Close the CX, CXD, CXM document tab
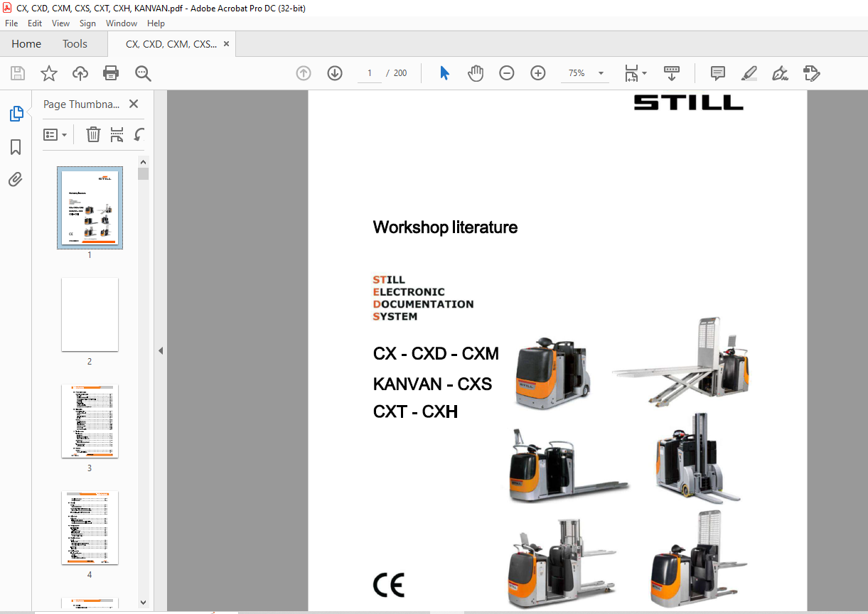The width and height of the screenshot is (868, 614). pyautogui.click(x=227, y=44)
